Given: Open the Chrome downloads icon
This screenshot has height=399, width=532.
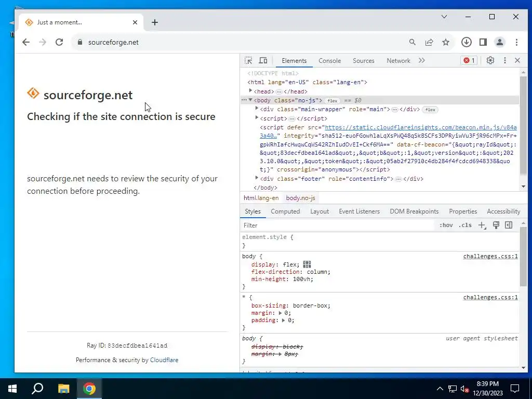Looking at the screenshot, I should (x=467, y=42).
